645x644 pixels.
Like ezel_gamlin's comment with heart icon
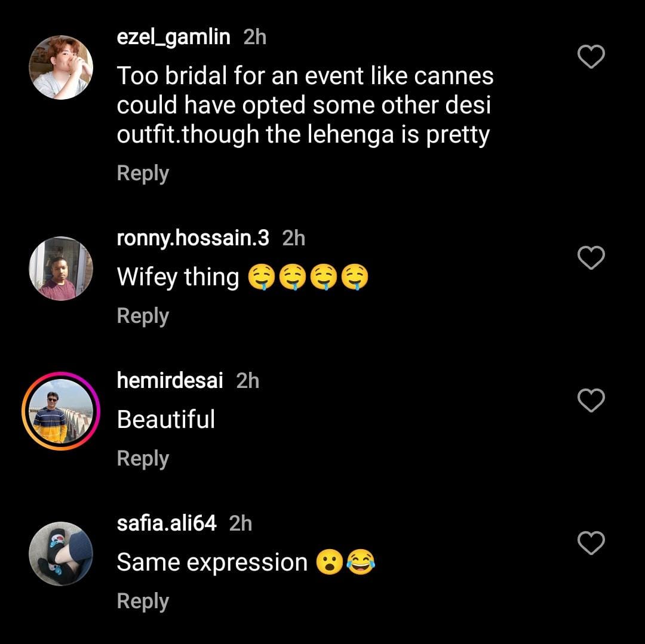[x=591, y=57]
